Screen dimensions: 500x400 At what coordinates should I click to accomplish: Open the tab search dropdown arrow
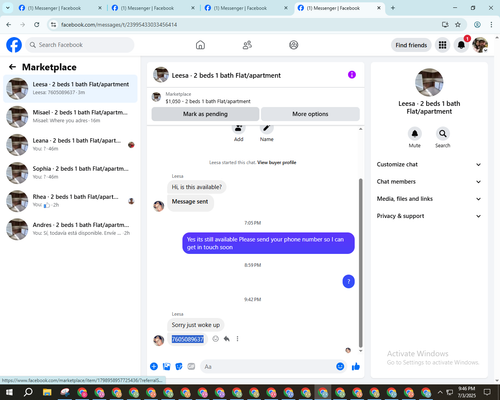[x=7, y=8]
